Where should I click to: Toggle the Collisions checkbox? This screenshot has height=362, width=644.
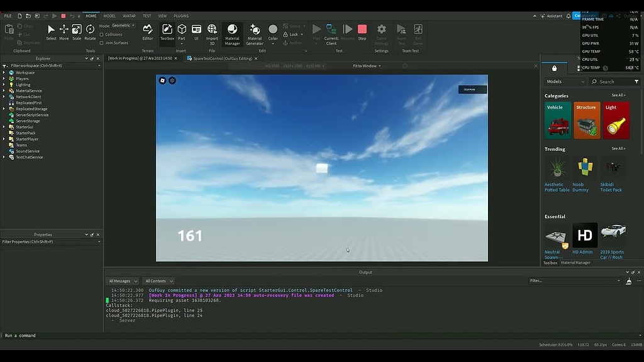tap(101, 35)
